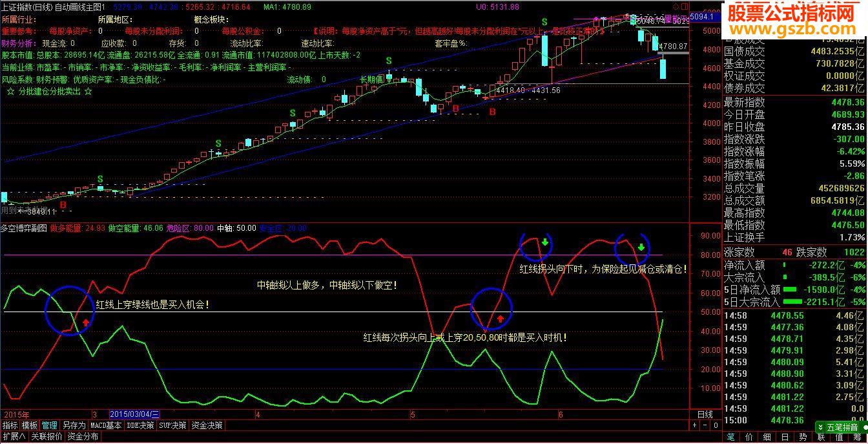Screen dimensions: 868x444
Task: Click the 2015/03/04/三 date marker on timeline
Action: click(135, 414)
